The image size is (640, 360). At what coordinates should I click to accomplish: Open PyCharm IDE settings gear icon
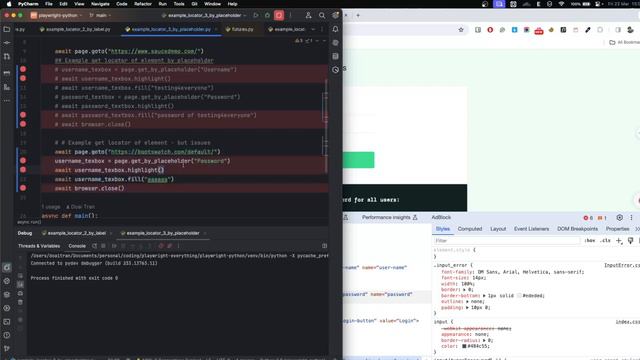(x=335, y=16)
